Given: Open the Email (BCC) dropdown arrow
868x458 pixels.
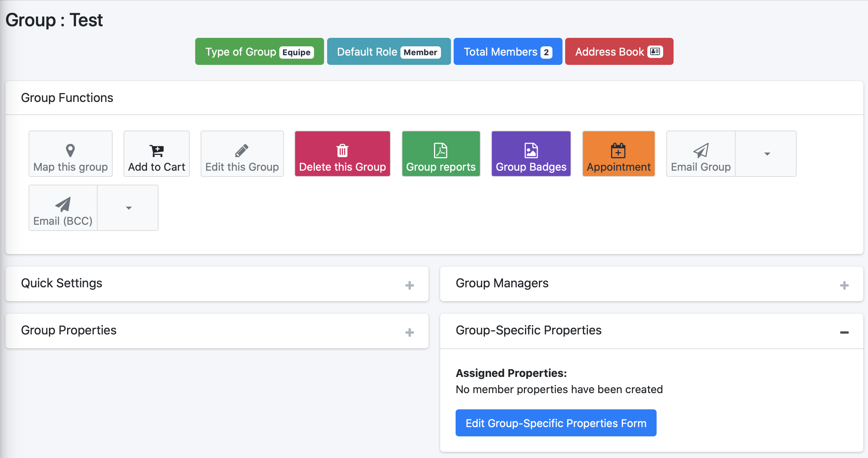Looking at the screenshot, I should point(128,208).
